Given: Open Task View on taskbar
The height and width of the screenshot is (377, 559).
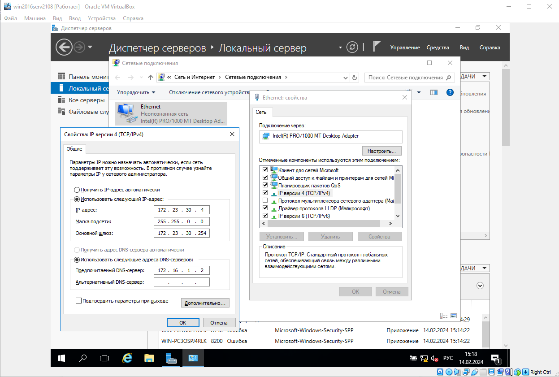Looking at the screenshot, I should click(104, 358).
